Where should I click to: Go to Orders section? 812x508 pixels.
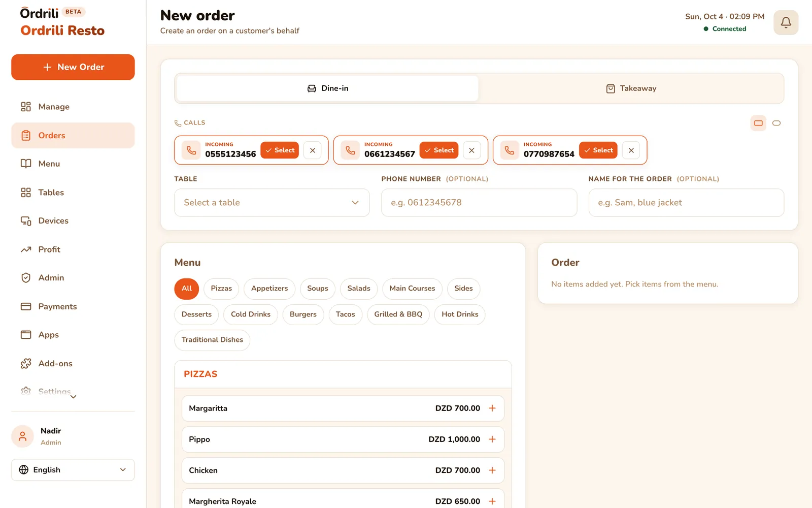73,136
